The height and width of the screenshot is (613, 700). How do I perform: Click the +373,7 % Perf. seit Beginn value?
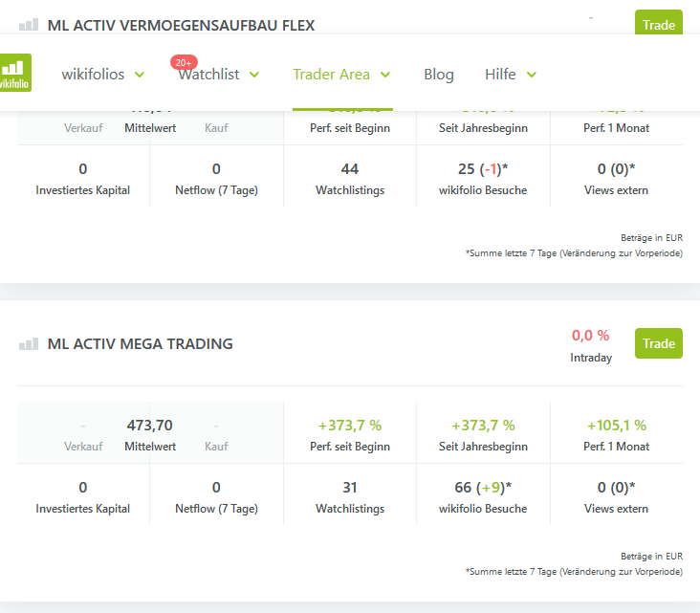pyautogui.click(x=350, y=426)
